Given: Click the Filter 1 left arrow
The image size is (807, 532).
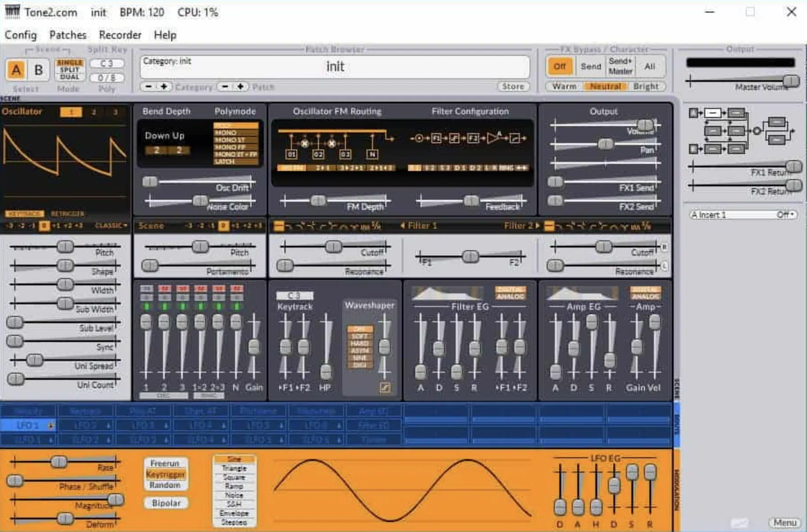Looking at the screenshot, I should (403, 225).
